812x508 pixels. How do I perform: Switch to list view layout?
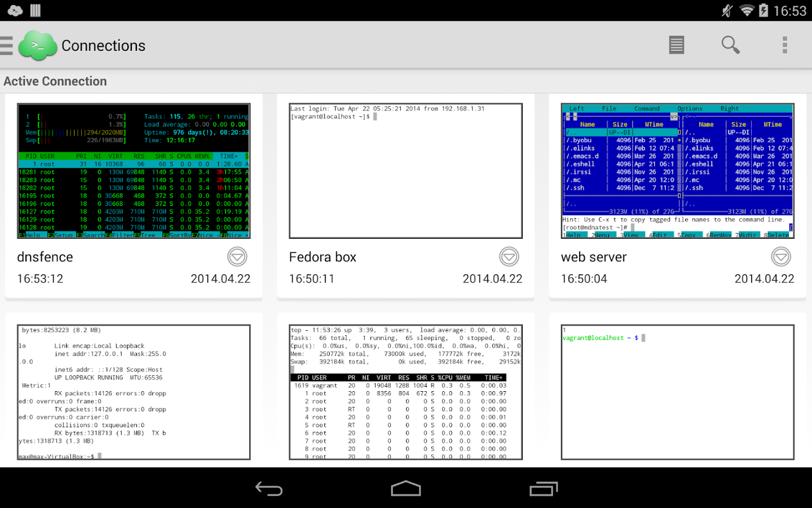676,45
